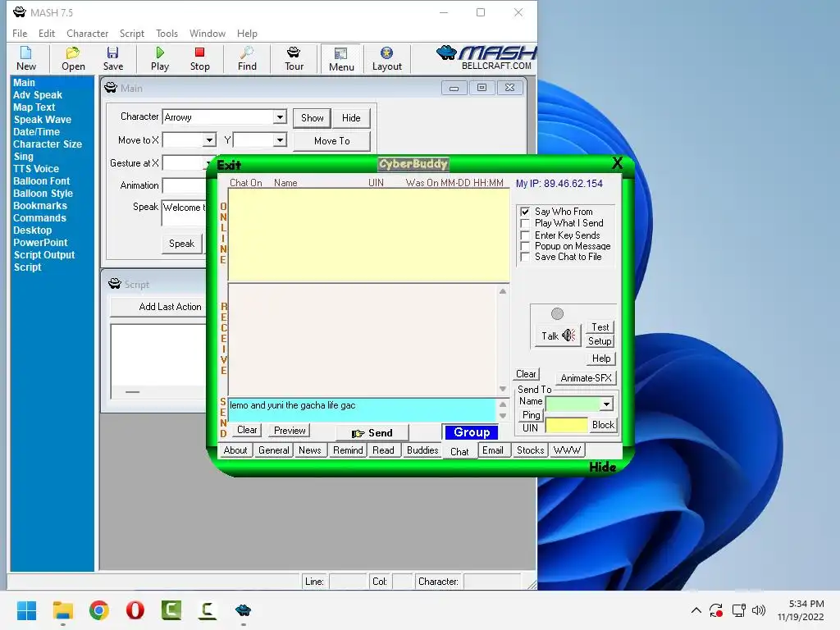Select TTS Voice in sidebar
The width and height of the screenshot is (840, 630).
[x=36, y=169]
